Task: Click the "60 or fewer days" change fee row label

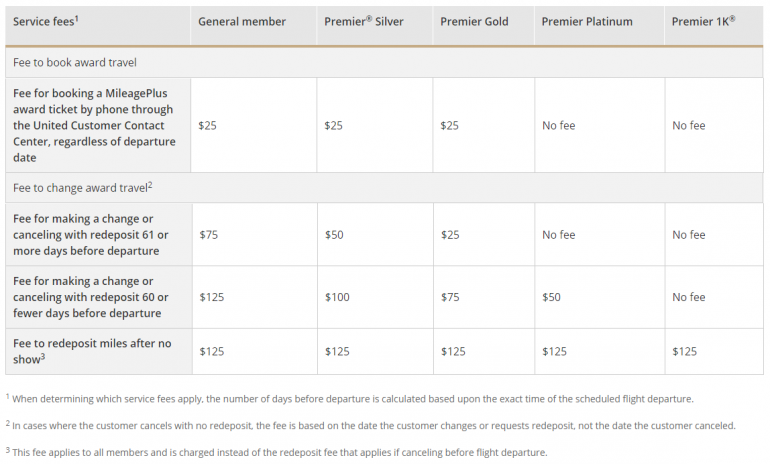Action: 91,297
